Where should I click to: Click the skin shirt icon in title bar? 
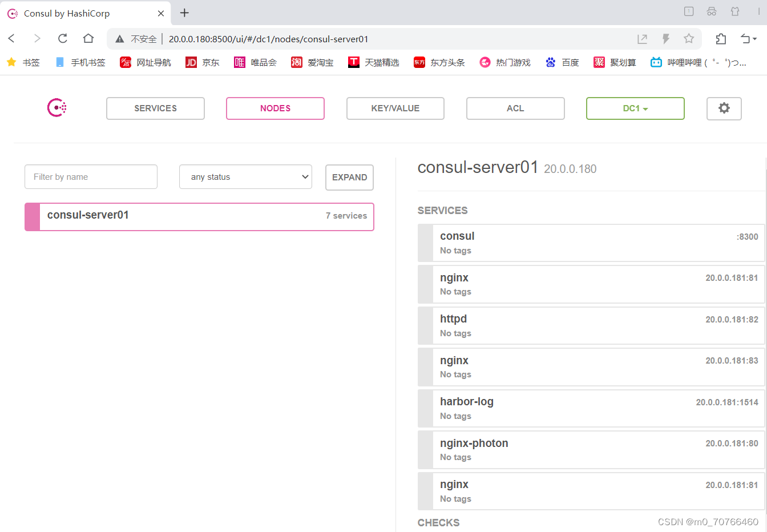(x=735, y=11)
